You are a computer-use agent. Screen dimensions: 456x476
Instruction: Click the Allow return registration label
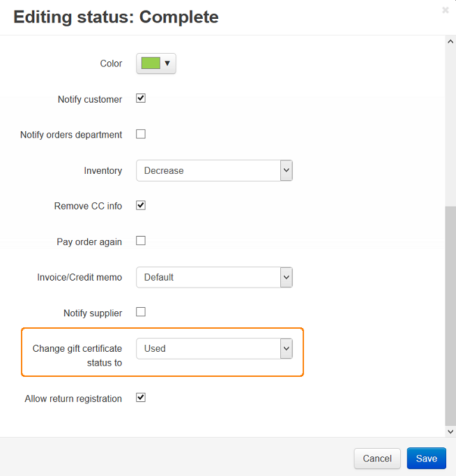(x=73, y=399)
